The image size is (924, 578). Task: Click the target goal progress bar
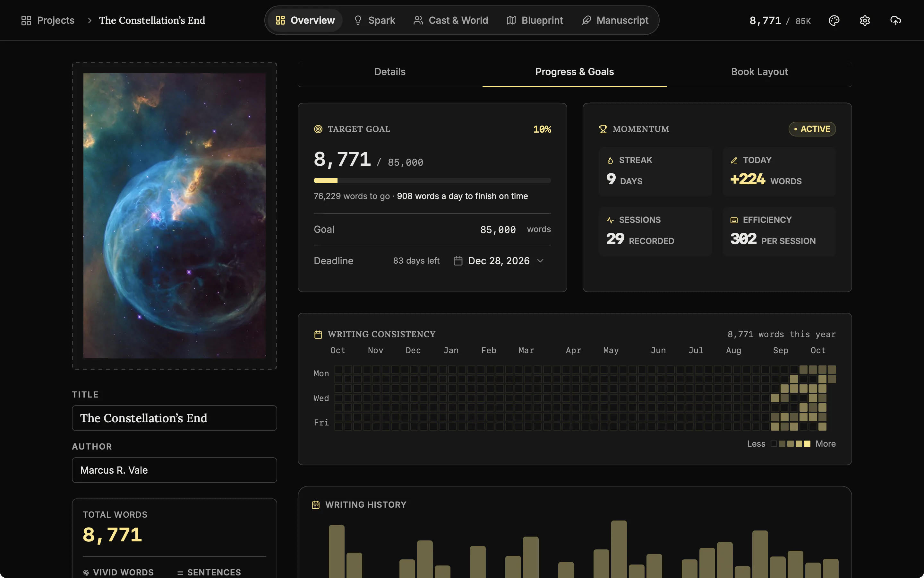(x=432, y=180)
